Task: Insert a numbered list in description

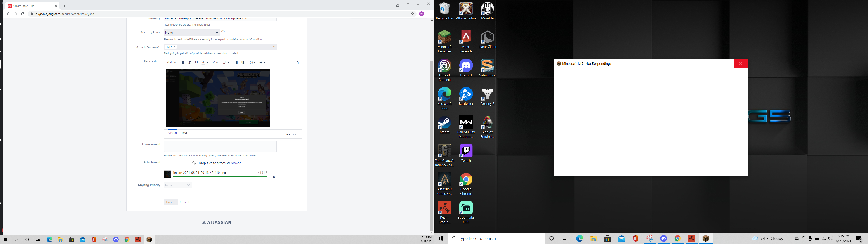Action: [x=243, y=63]
